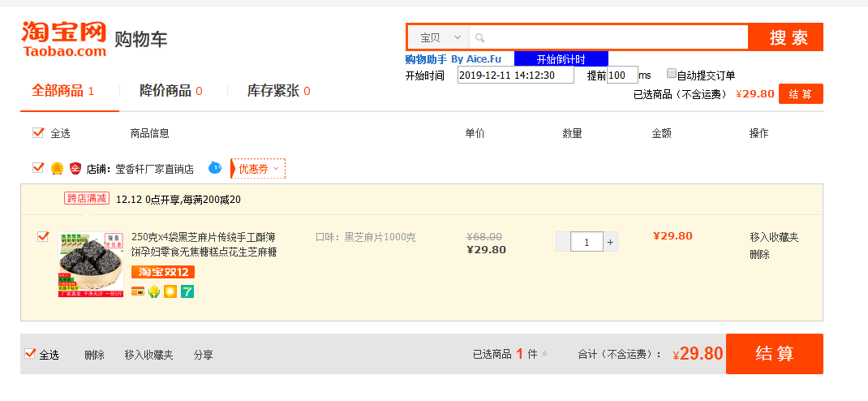Click the 开始时间 datetime input field
Screen dimensions: 868x401
coord(515,75)
